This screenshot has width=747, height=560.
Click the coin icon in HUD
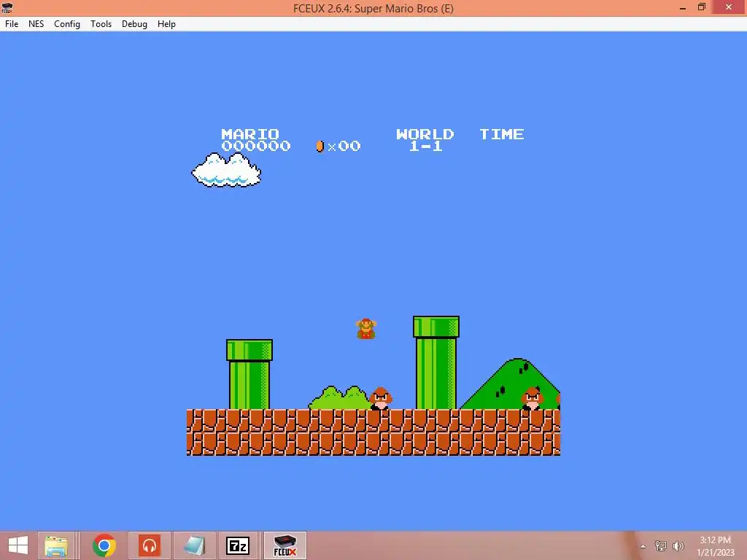[x=320, y=146]
